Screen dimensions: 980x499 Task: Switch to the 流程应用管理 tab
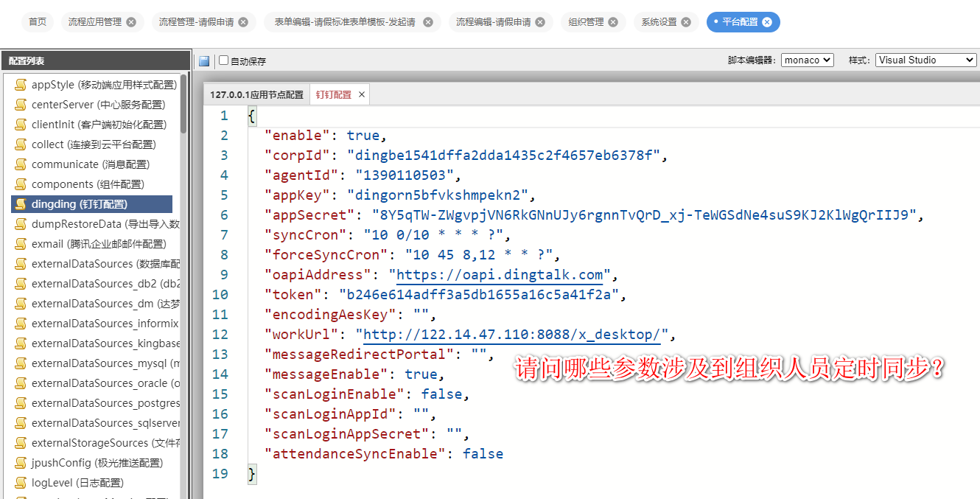[95, 22]
